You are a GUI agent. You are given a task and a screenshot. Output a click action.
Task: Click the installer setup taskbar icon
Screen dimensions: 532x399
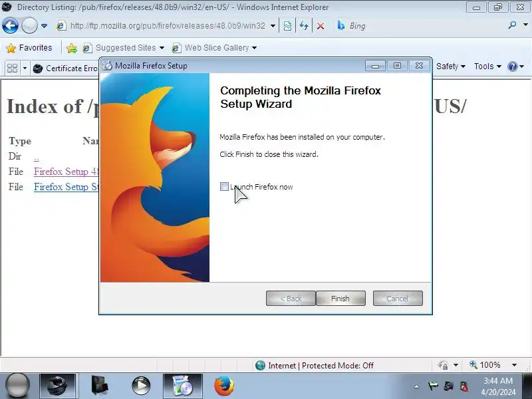(182, 386)
